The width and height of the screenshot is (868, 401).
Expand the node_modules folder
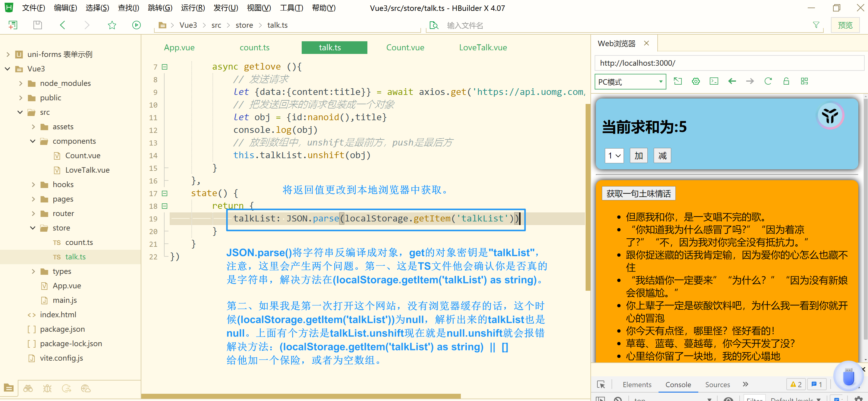tap(20, 83)
